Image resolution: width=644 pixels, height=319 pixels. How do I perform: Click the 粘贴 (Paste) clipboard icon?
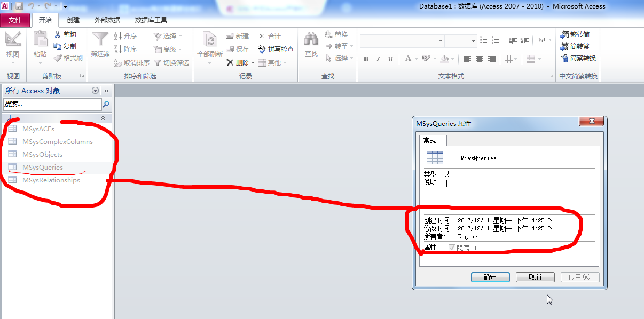coord(40,39)
